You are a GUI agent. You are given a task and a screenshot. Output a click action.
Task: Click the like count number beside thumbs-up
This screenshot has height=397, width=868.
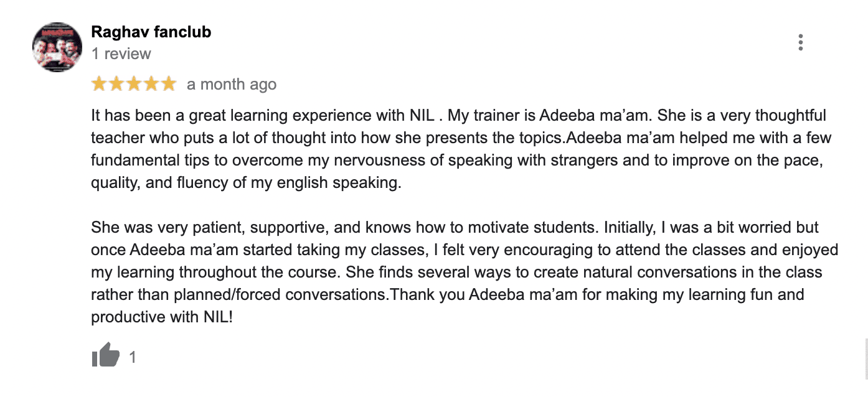coord(132,357)
